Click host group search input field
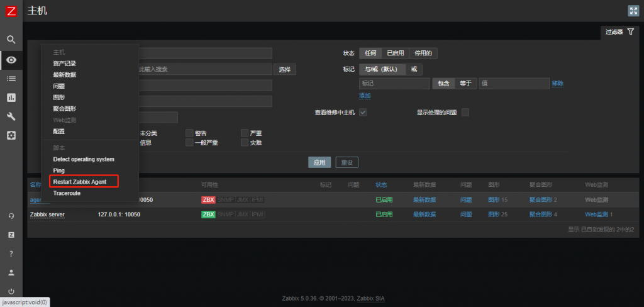Screen dimensions: 644x307 tap(206, 69)
